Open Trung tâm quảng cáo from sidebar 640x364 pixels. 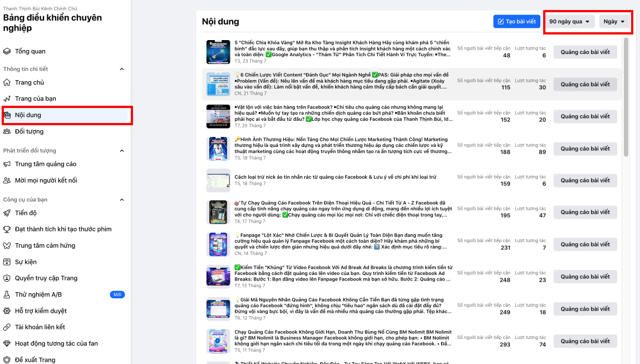point(65,164)
